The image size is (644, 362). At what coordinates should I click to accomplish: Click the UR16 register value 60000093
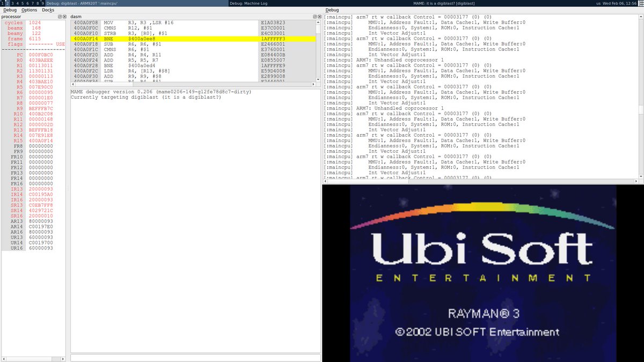tap(41, 248)
